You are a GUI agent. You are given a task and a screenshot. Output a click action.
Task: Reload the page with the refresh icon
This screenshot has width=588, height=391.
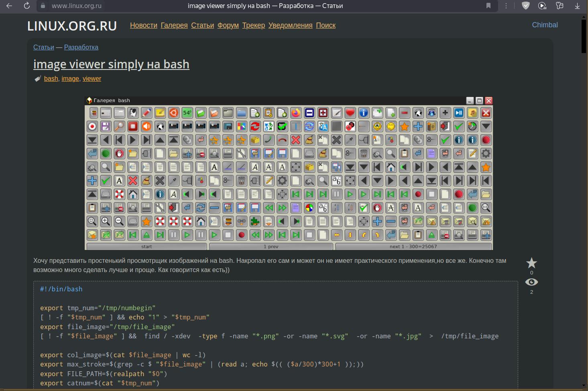[x=27, y=6]
